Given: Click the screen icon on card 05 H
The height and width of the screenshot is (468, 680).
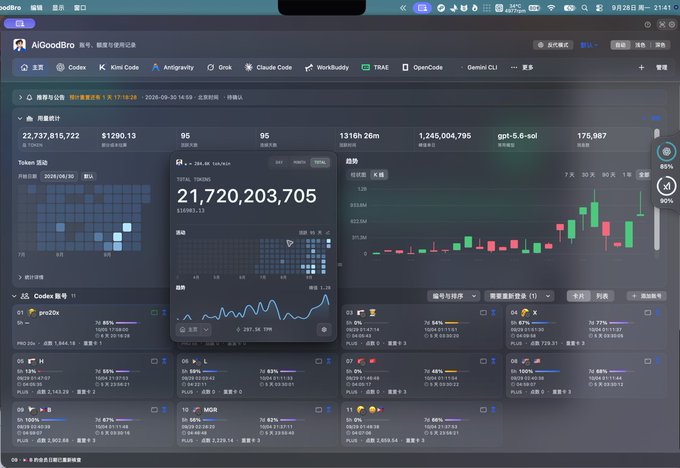Looking at the screenshot, I should click(154, 361).
